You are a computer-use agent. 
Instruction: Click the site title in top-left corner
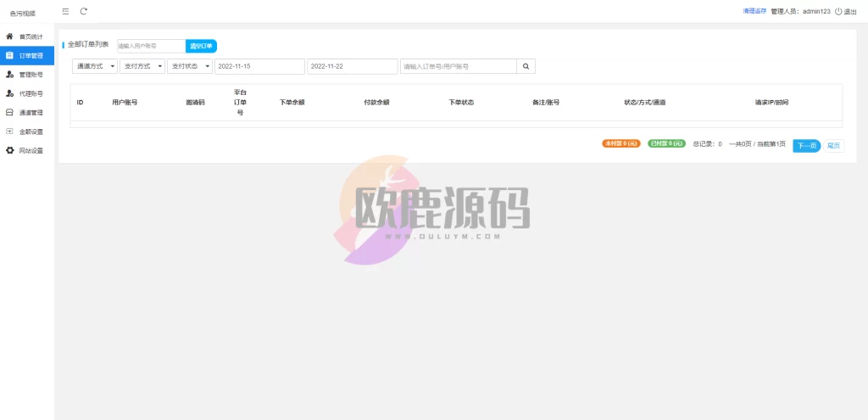23,14
